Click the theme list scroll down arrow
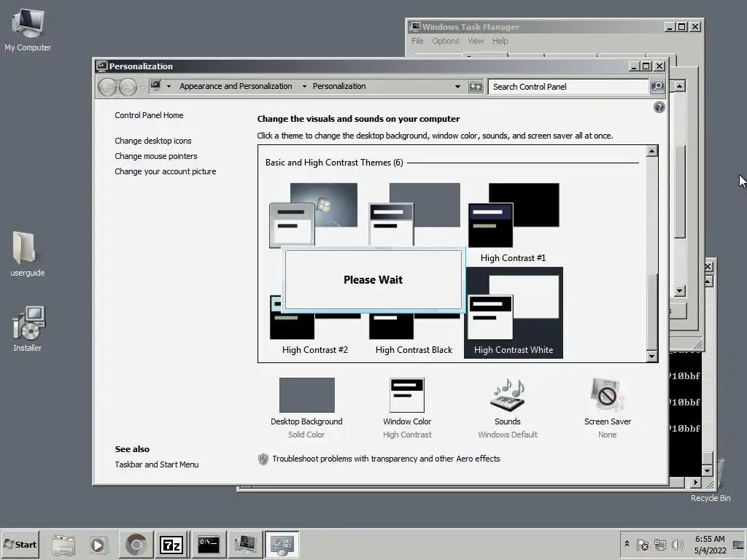 tap(651, 356)
